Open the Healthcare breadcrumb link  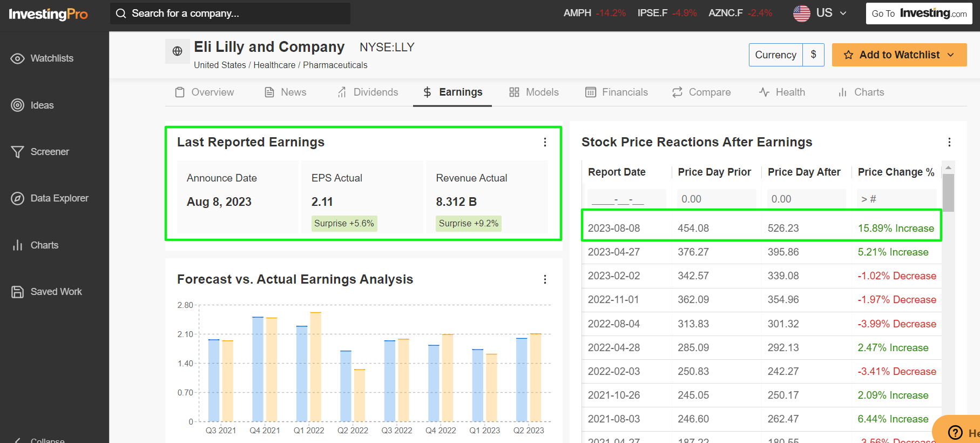274,65
